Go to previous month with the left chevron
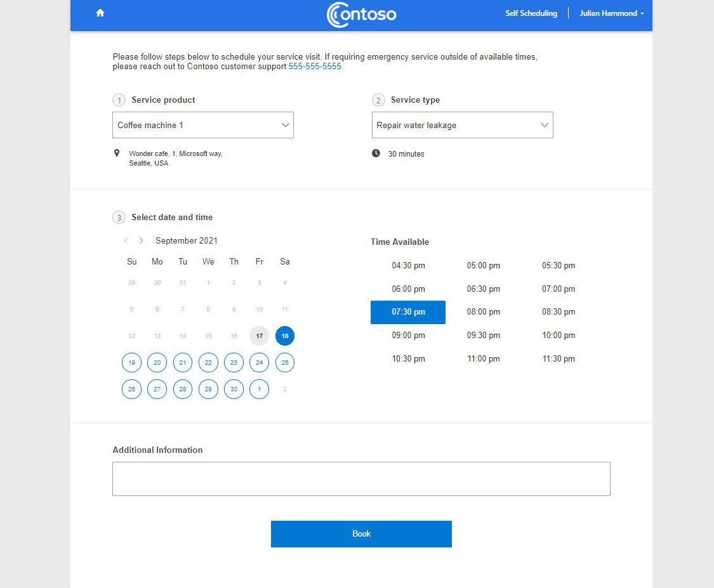 pyautogui.click(x=126, y=240)
